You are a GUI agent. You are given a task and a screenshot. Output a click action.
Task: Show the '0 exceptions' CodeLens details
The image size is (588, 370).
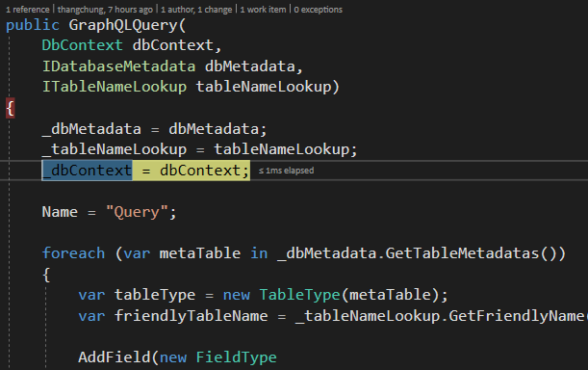tap(318, 10)
